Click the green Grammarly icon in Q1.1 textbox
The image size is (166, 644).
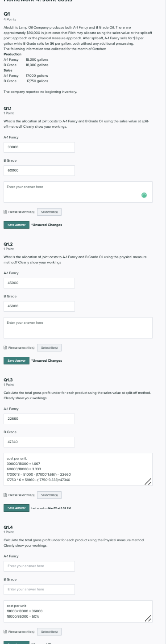[x=144, y=195]
